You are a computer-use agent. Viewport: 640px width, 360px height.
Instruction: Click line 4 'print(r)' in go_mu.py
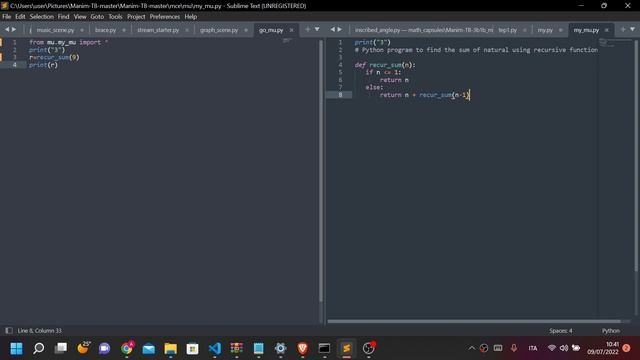pyautogui.click(x=43, y=65)
